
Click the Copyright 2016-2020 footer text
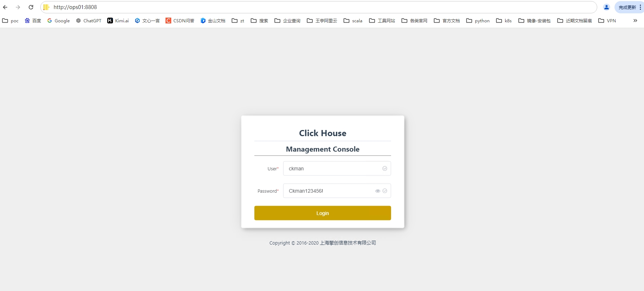click(x=322, y=243)
